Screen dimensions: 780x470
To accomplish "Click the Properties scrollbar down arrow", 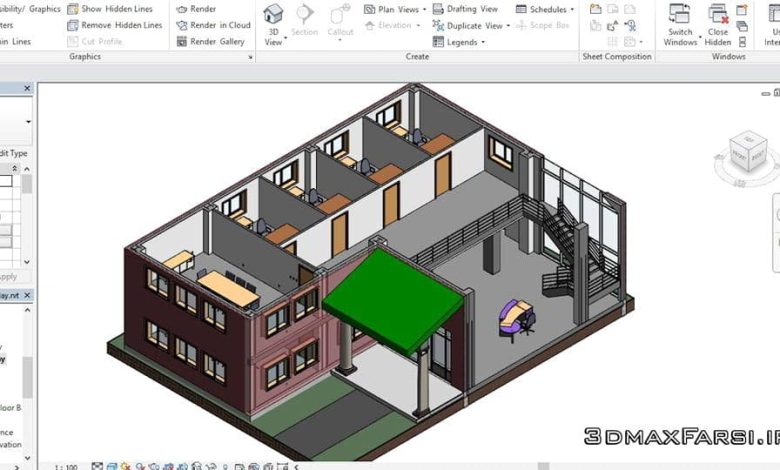I will (x=27, y=262).
